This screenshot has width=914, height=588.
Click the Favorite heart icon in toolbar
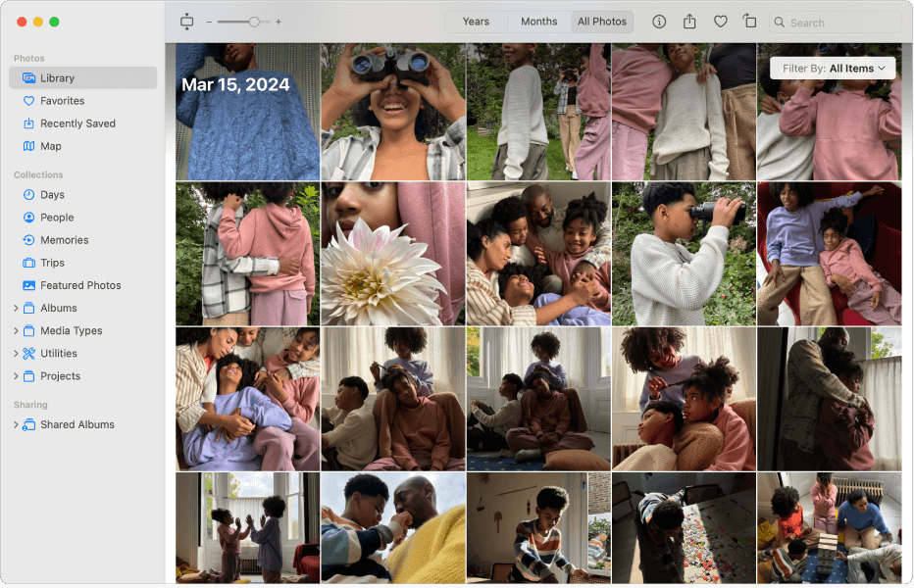click(721, 22)
